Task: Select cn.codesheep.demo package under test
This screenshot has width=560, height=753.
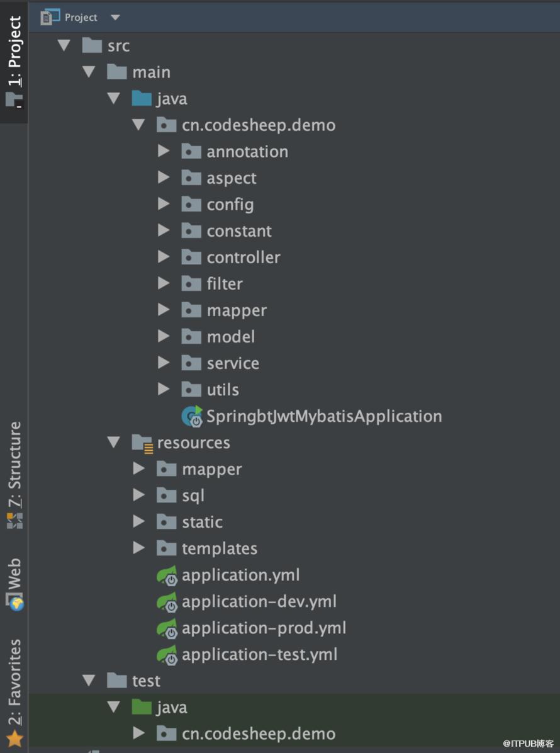Action: click(259, 733)
